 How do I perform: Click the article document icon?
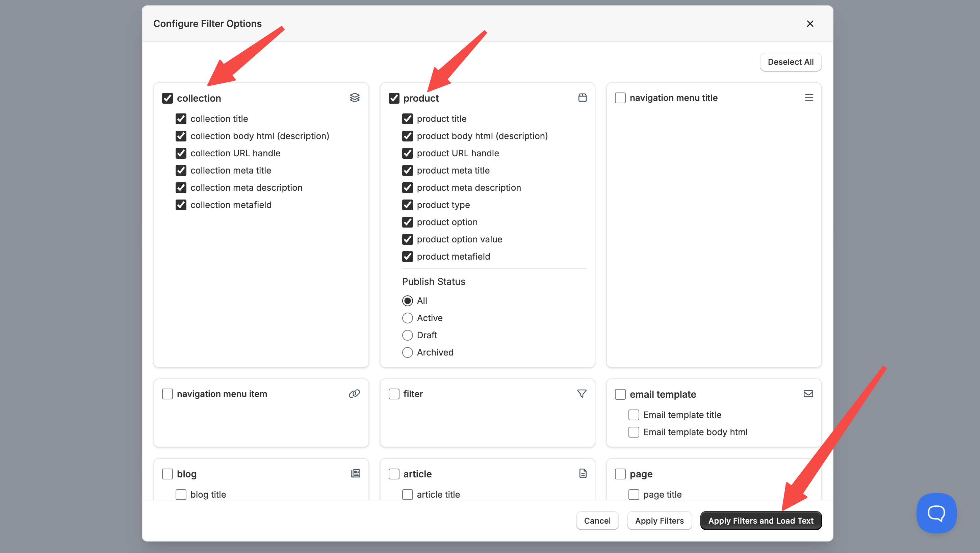[583, 474]
